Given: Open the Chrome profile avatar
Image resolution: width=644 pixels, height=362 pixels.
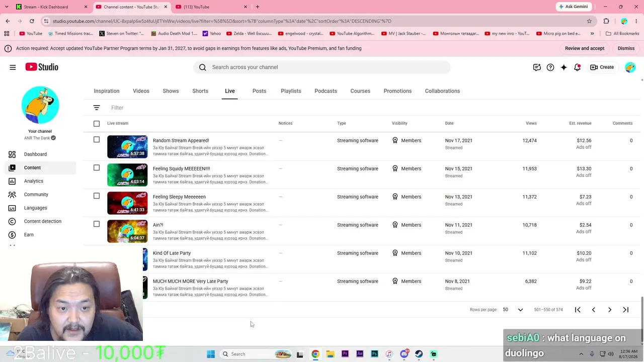Looking at the screenshot, I should click(x=624, y=21).
